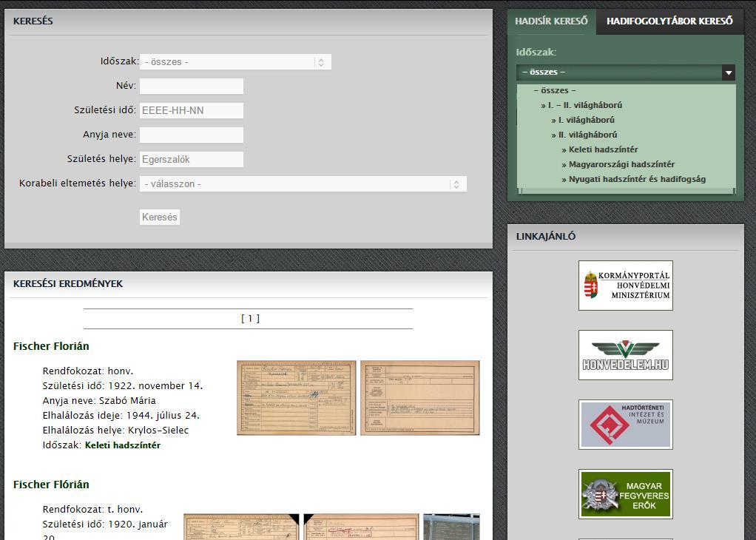Screen dimensions: 756x540
Task: Switch to Hadisír kereső tab
Action: (551, 21)
